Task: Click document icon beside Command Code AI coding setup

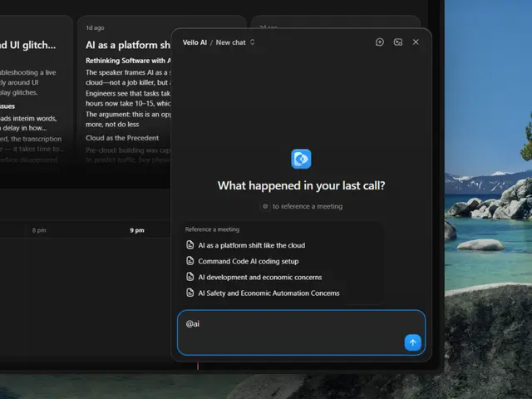Action: (x=190, y=261)
